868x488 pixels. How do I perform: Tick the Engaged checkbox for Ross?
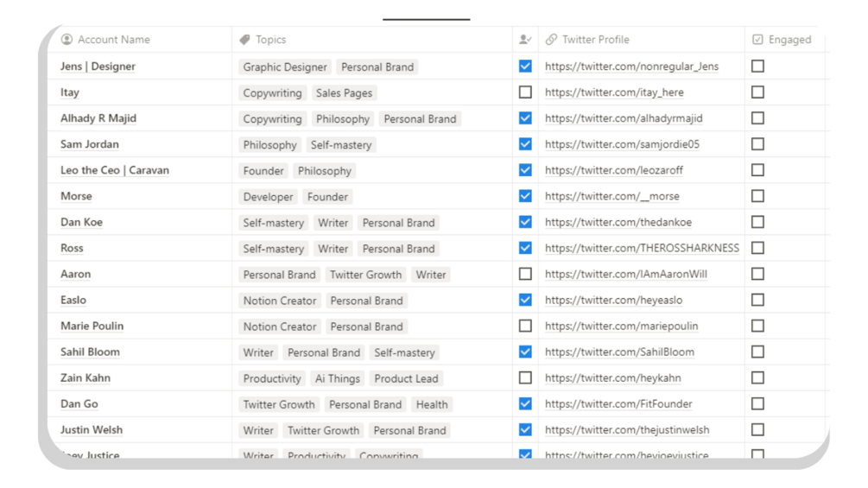757,248
